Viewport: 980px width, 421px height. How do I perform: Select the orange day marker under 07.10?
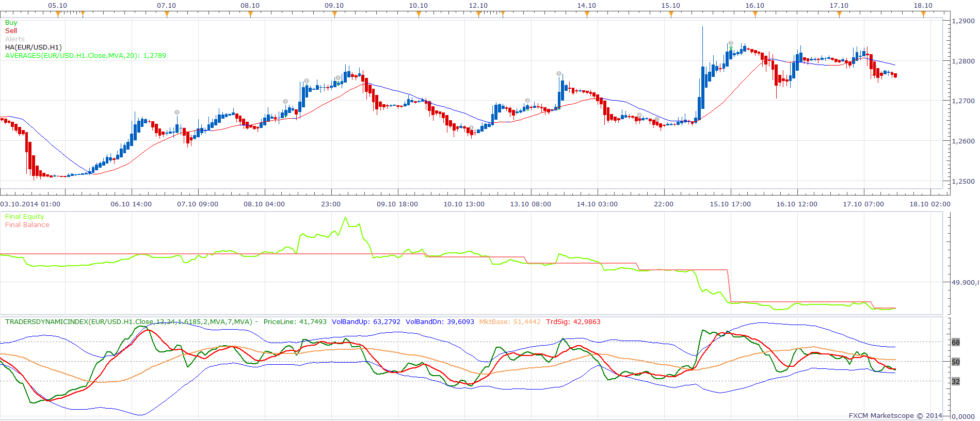(x=167, y=14)
